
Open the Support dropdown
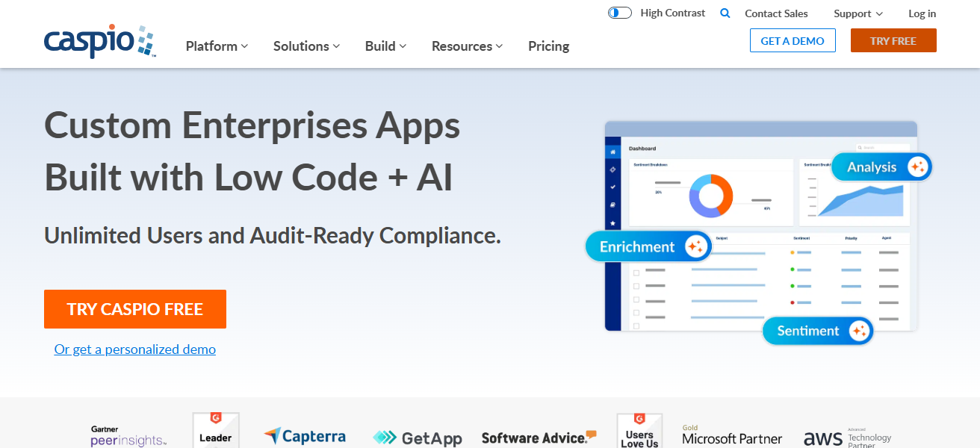858,13
